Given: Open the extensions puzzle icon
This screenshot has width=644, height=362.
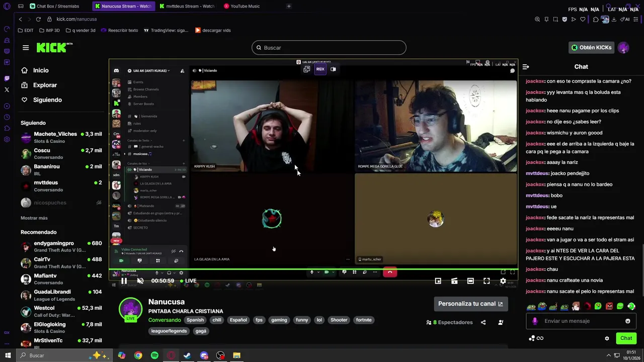Looking at the screenshot, I should [596, 19].
